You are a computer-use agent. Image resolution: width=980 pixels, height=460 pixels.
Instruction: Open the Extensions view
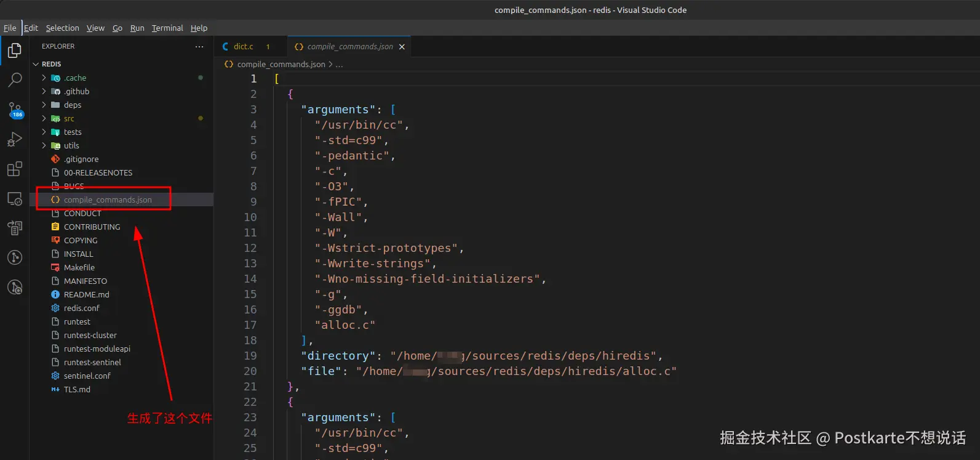(x=15, y=169)
